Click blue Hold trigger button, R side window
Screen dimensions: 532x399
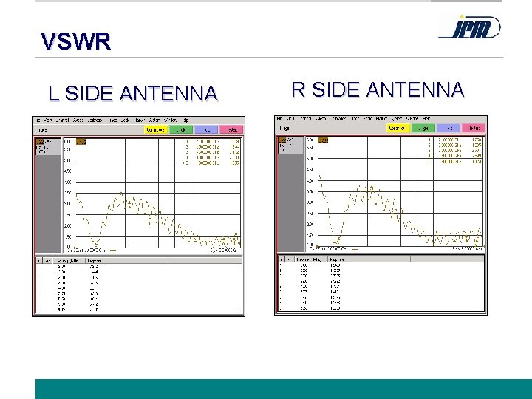[x=449, y=129]
